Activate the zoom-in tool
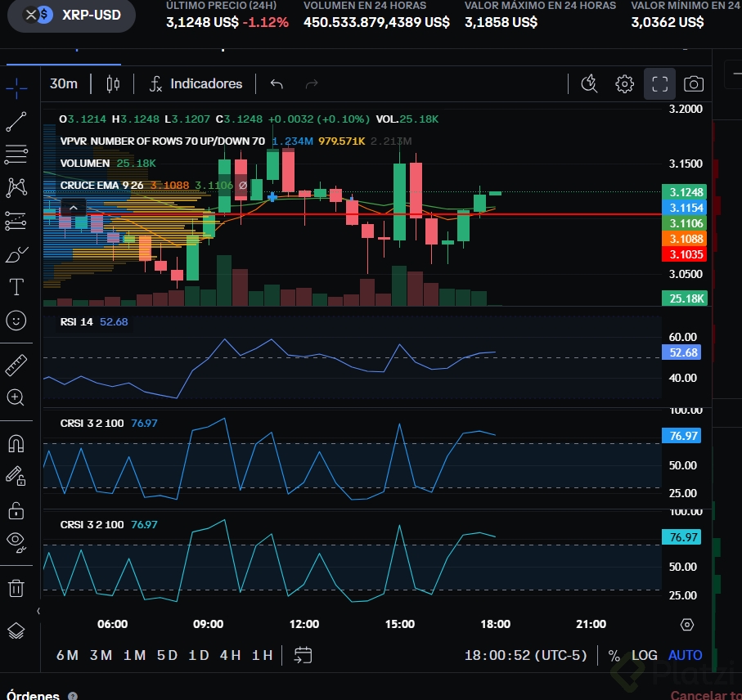The height and width of the screenshot is (700, 742). pyautogui.click(x=16, y=397)
